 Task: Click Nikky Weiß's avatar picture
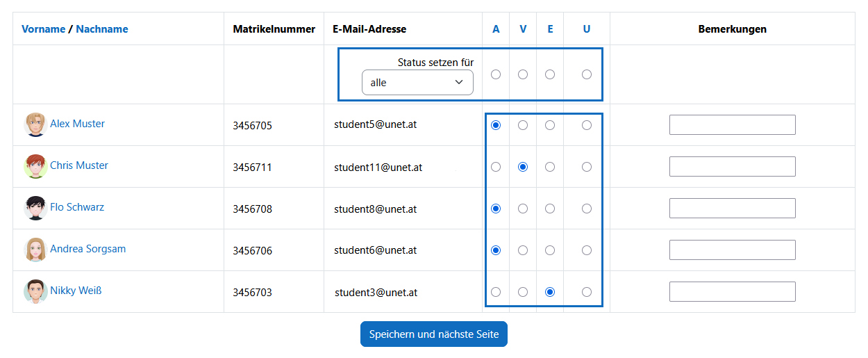tap(35, 291)
